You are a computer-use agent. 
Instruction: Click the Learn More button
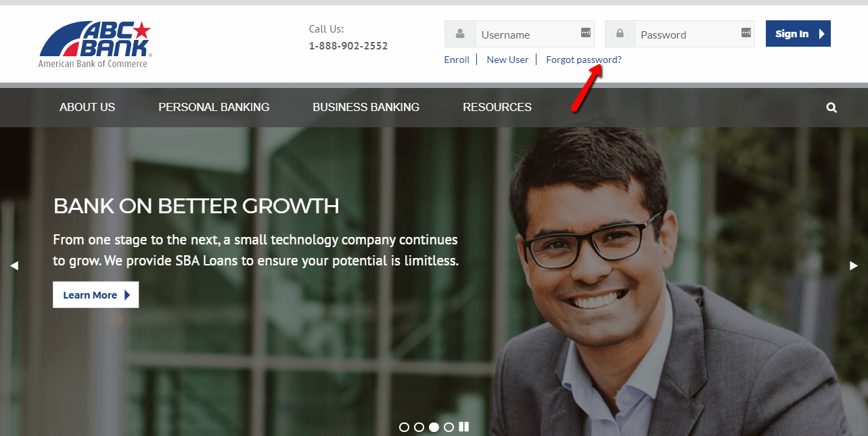coord(95,295)
